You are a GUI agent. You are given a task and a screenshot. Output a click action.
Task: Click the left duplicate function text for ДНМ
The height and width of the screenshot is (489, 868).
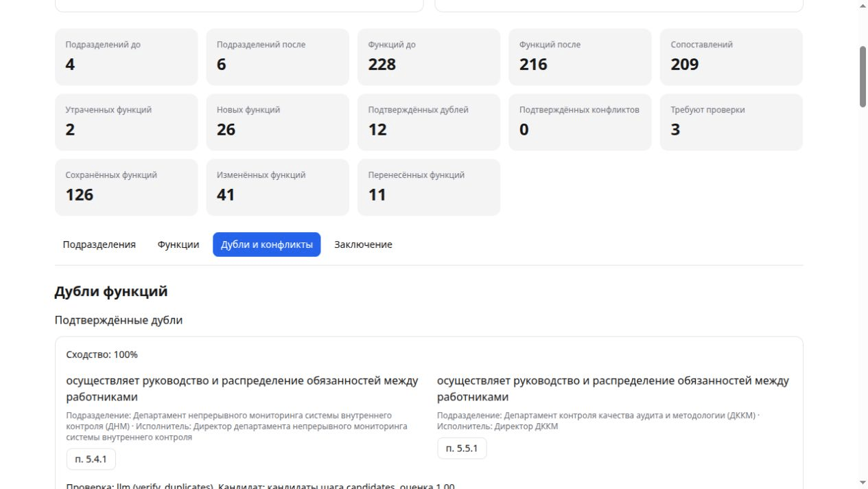coord(242,389)
